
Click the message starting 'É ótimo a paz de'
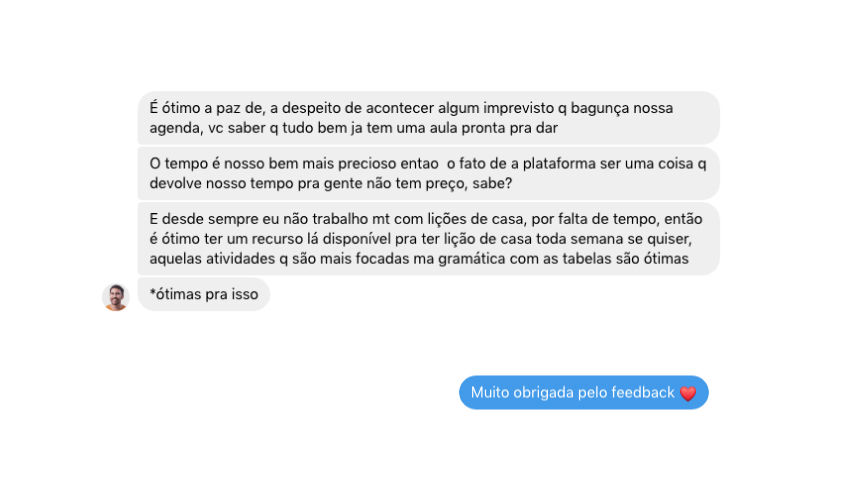[x=429, y=118]
